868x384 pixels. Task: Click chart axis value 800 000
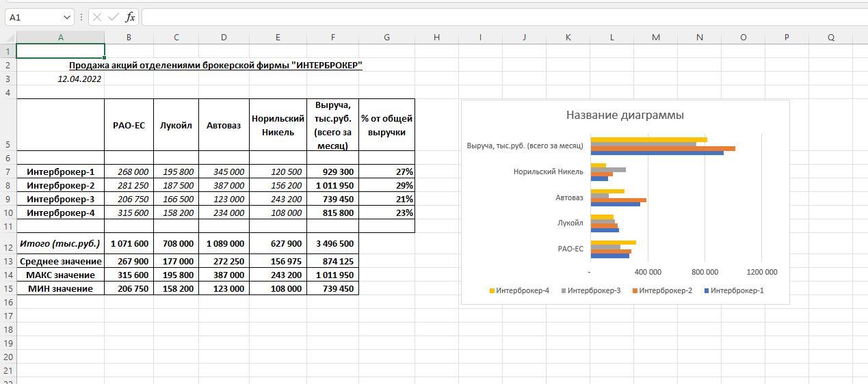click(705, 272)
